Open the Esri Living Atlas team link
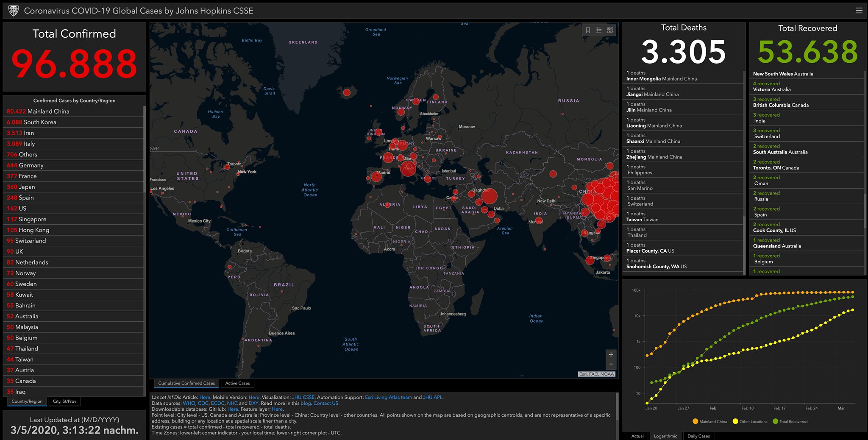Viewport: 868px width, 440px height. (x=388, y=398)
